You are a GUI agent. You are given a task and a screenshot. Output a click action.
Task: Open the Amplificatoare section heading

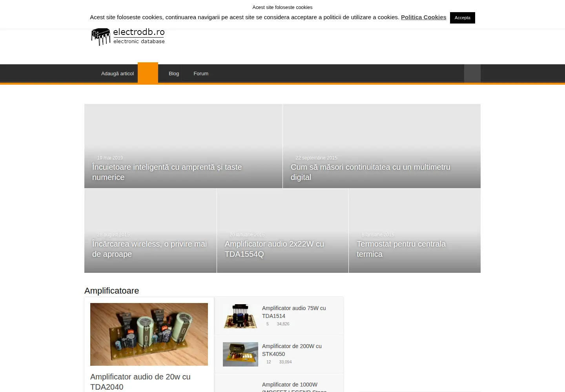[111, 291]
